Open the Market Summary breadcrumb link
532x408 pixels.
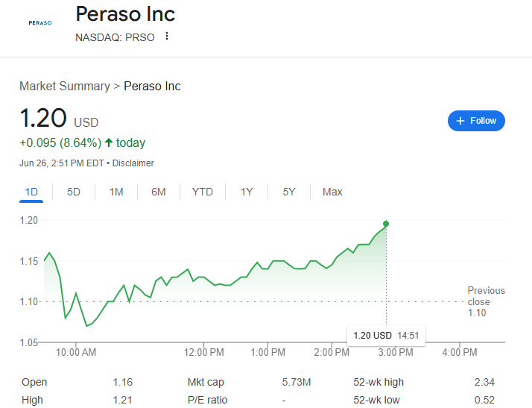pyautogui.click(x=65, y=86)
